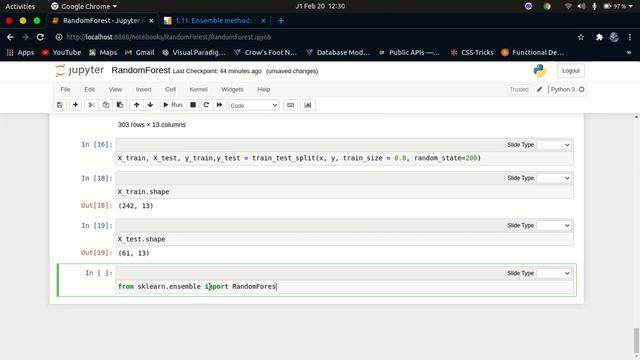This screenshot has height=360, width=640.
Task: Open the Activities overview
Action: (20, 6)
